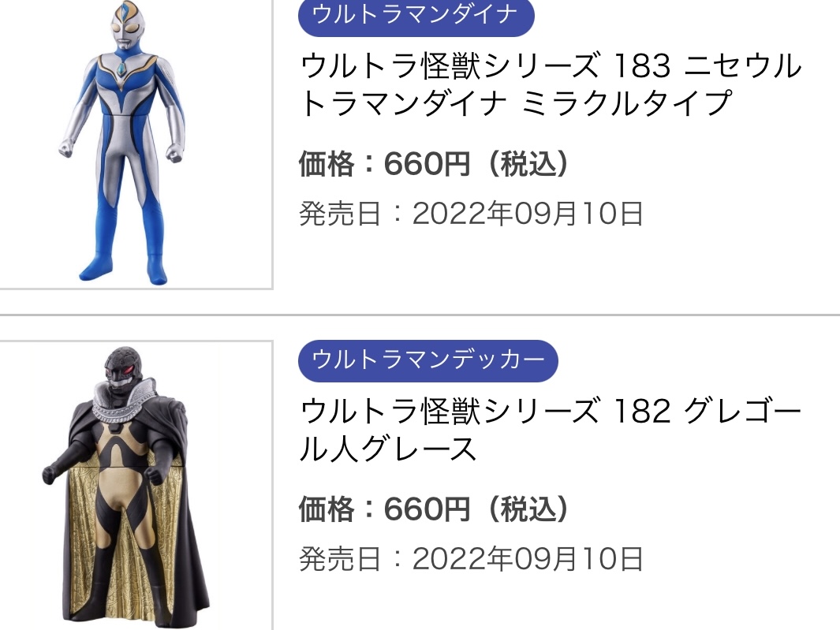
Task: Open the ウルトラ怪獣シリーズ 182 product title
Action: pyautogui.click(x=551, y=430)
